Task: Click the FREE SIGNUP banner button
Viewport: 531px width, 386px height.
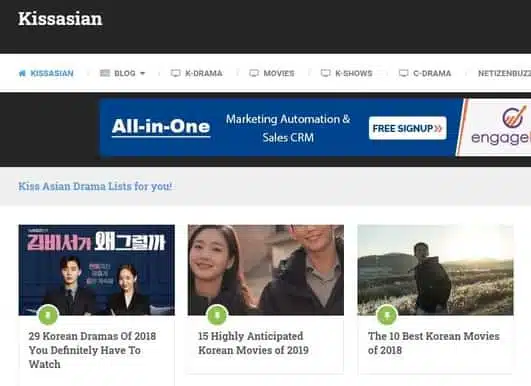Action: coord(407,128)
